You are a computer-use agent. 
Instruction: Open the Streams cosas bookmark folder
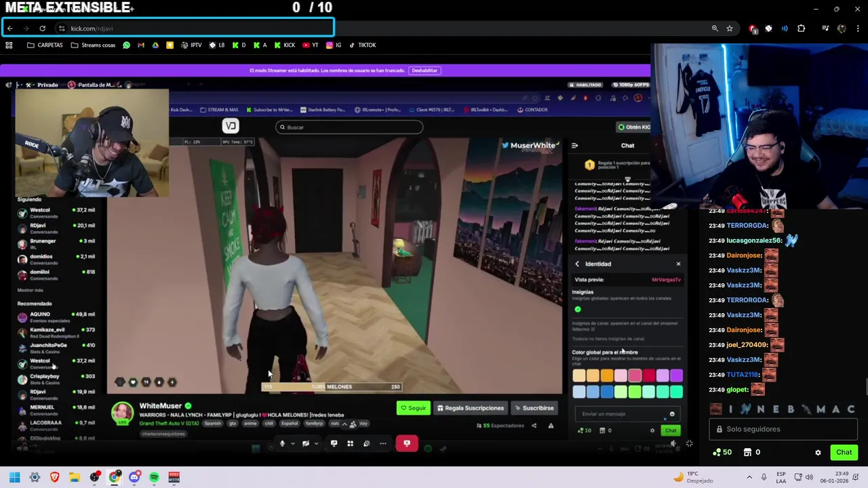94,45
